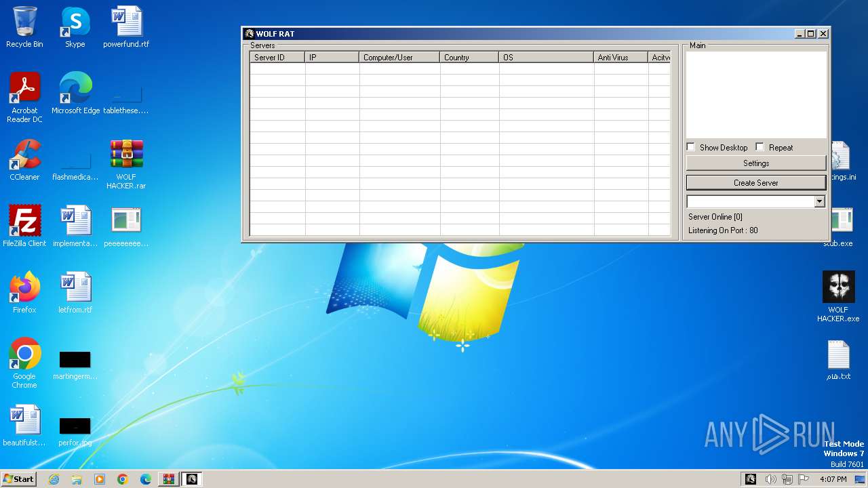Open Google Chrome desktop shortcut

(x=24, y=363)
